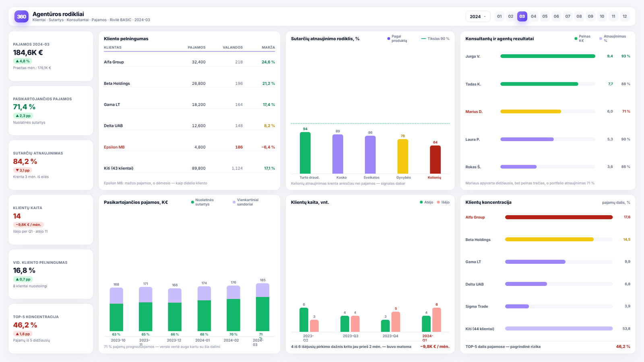This screenshot has height=362, width=644.
Task: Click the 2024-Q1 Išėjo bar
Action: (437, 320)
